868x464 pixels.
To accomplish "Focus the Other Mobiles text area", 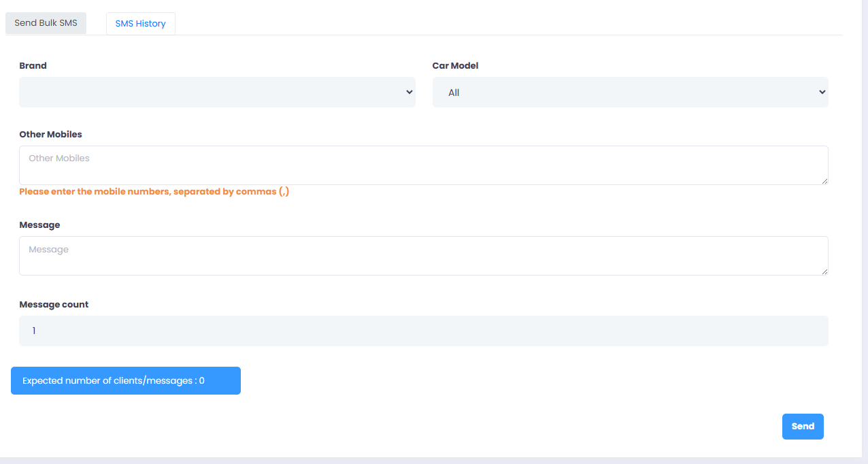I will [423, 165].
